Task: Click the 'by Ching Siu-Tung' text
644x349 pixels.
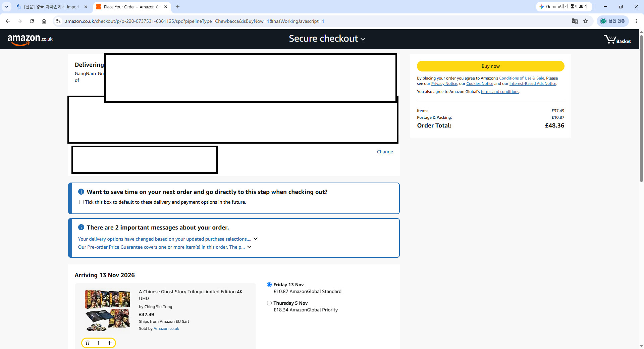Action: 156,307
